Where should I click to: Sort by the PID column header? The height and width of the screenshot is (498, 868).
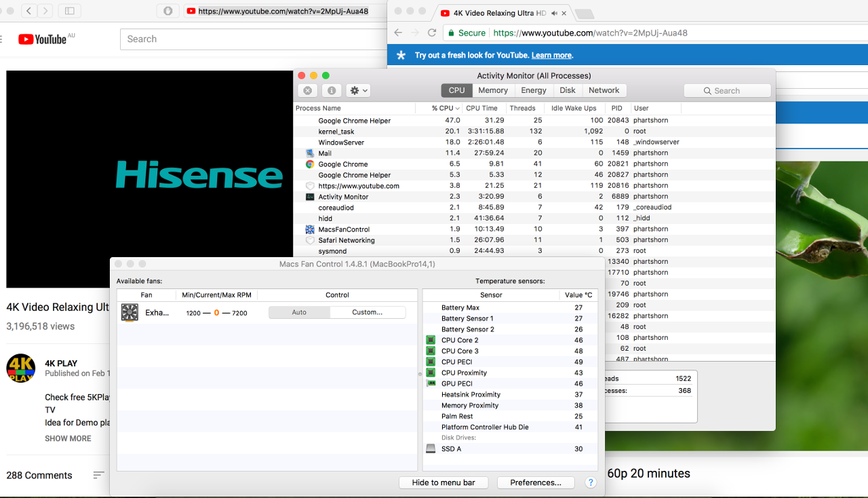[616, 108]
